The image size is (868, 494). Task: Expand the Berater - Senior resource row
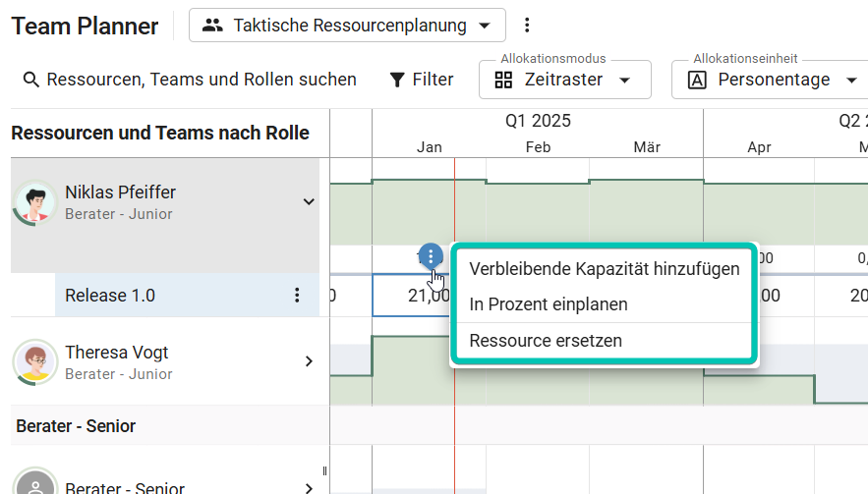[x=309, y=488]
